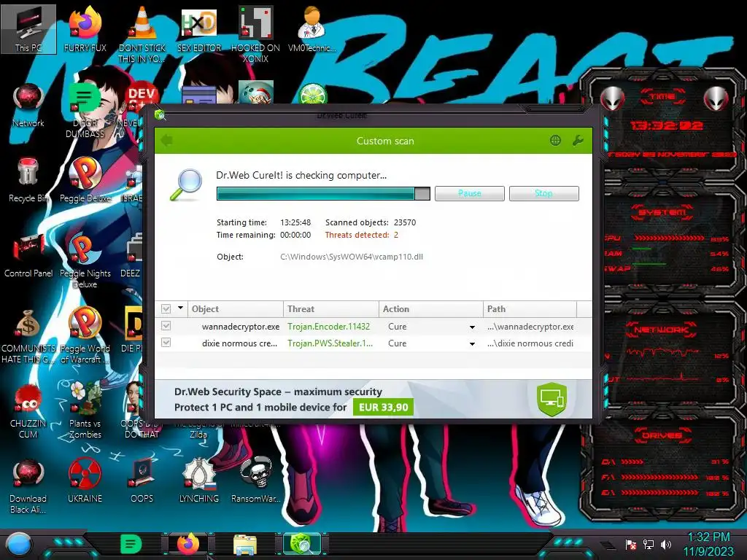The height and width of the screenshot is (560, 747).
Task: Click the back arrow in Custom scan header
Action: [167, 141]
